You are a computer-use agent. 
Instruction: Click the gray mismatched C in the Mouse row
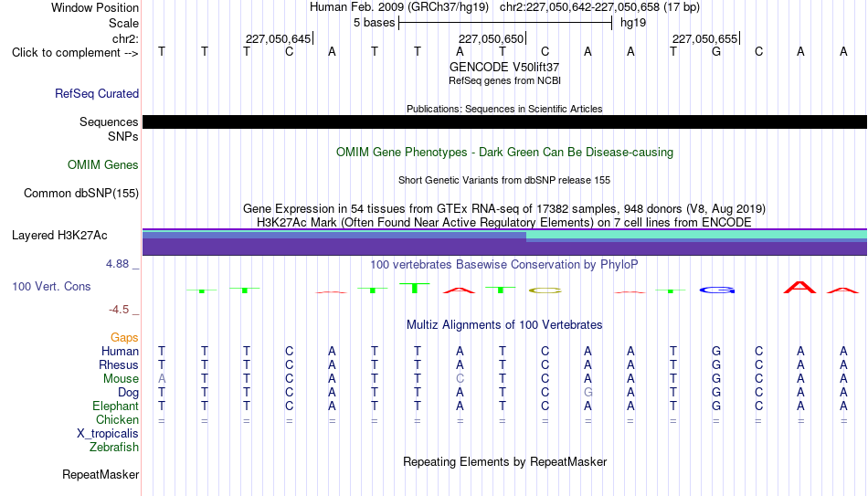click(x=460, y=379)
